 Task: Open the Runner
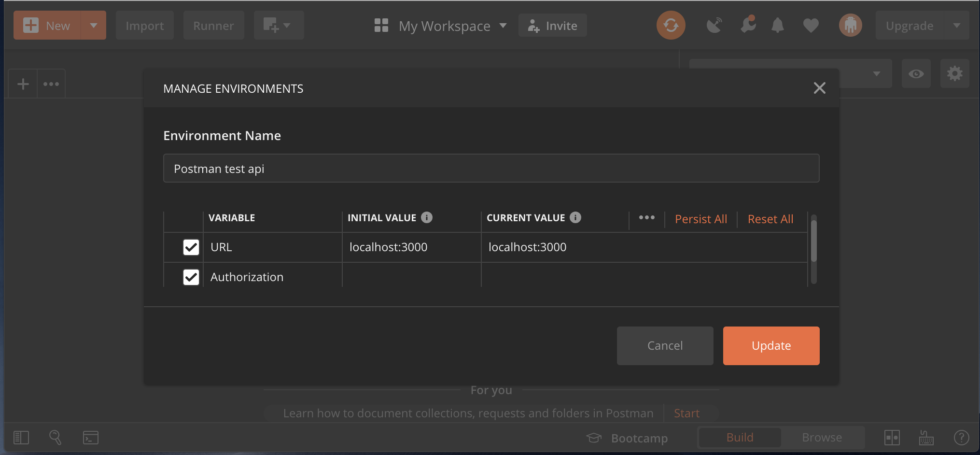tap(213, 26)
